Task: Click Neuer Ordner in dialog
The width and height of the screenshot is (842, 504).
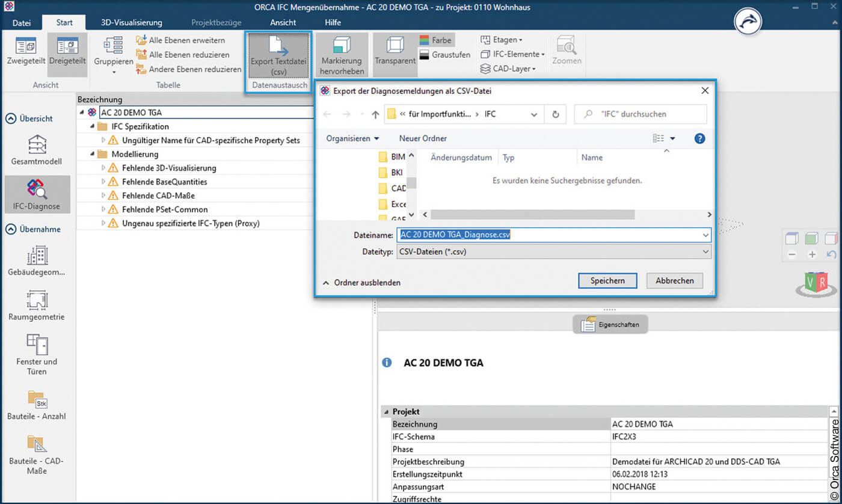Action: [x=423, y=138]
